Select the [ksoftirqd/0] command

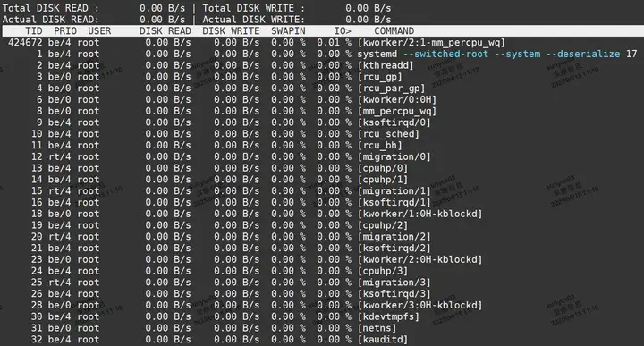tap(394, 122)
